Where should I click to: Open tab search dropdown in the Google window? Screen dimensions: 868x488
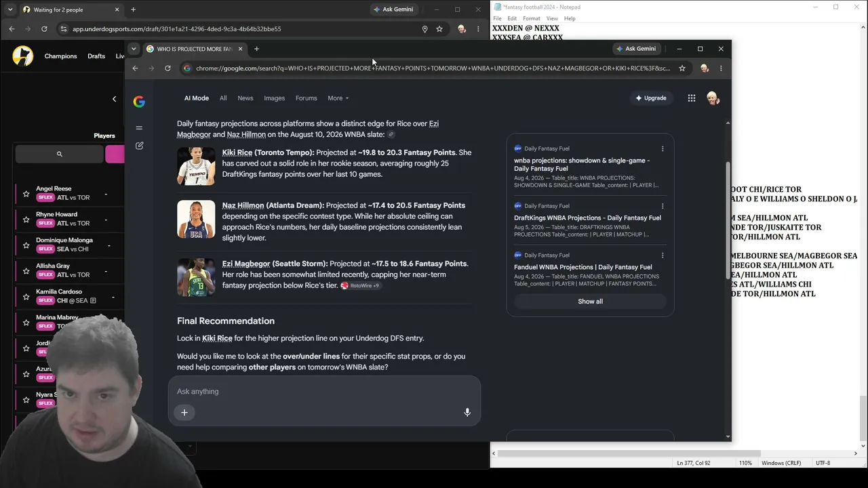pos(134,49)
